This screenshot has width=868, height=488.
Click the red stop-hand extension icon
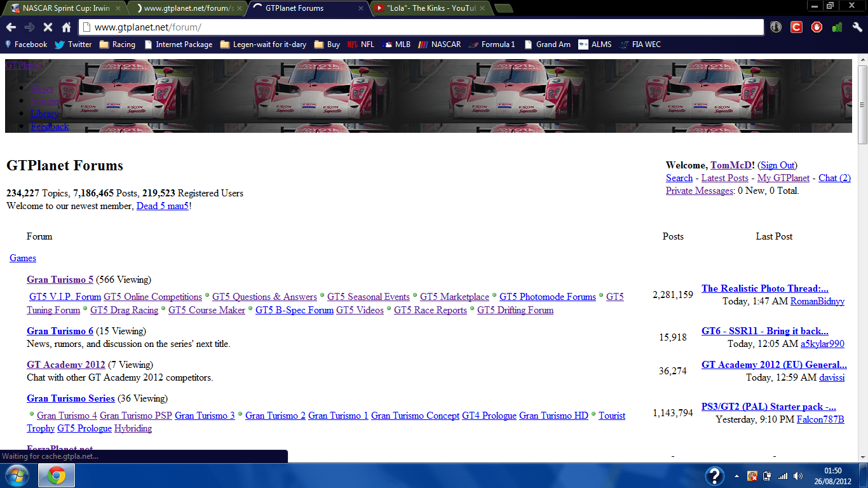tap(817, 27)
